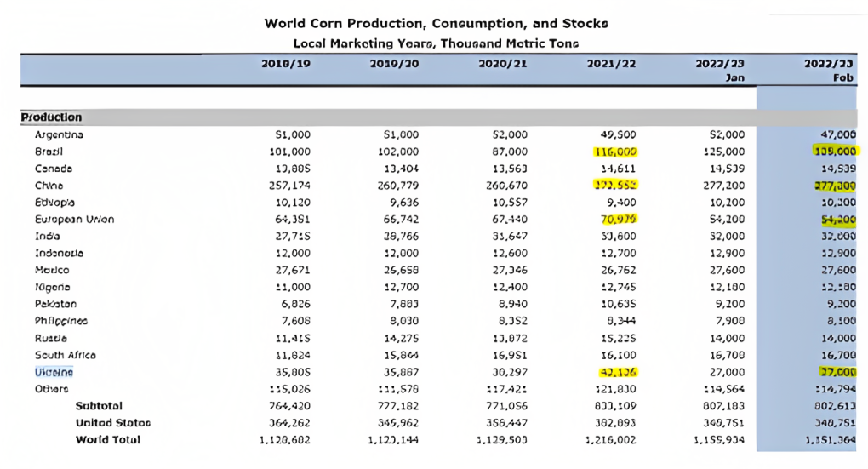Select the 2021/22 column header
Viewport: 868px width, 469px height.
[x=611, y=64]
